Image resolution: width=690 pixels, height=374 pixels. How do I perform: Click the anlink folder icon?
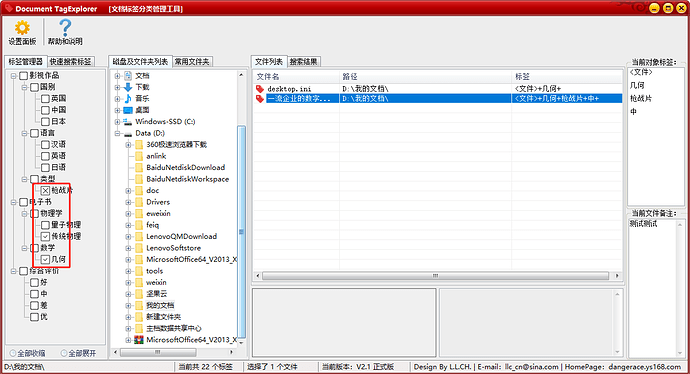[139, 156]
